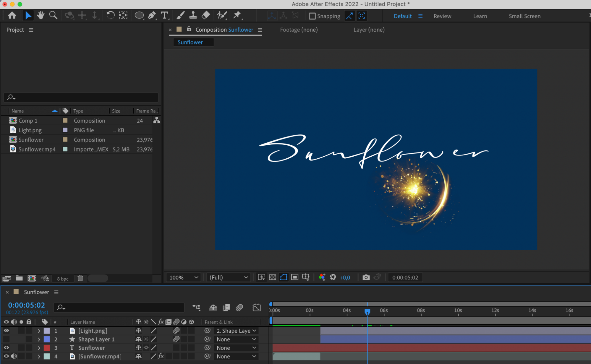Select the Zoom magnifier tool

pyautogui.click(x=53, y=15)
